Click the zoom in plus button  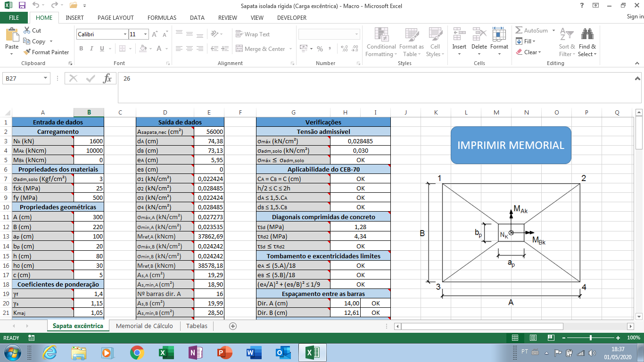(618, 338)
